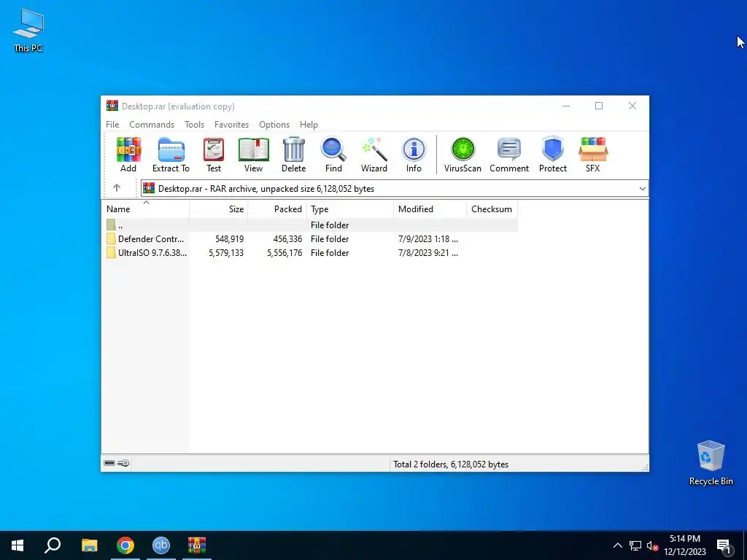Open the volume tray icon

[653, 545]
